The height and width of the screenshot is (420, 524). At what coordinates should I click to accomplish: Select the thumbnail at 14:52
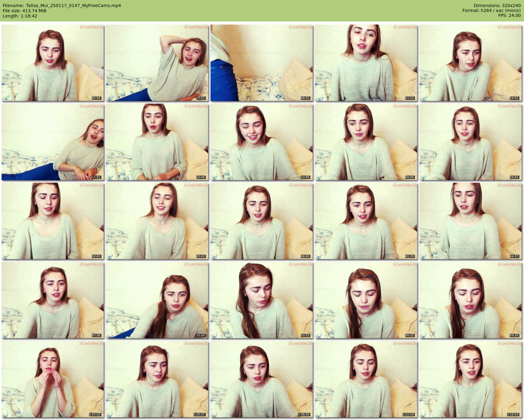(471, 63)
